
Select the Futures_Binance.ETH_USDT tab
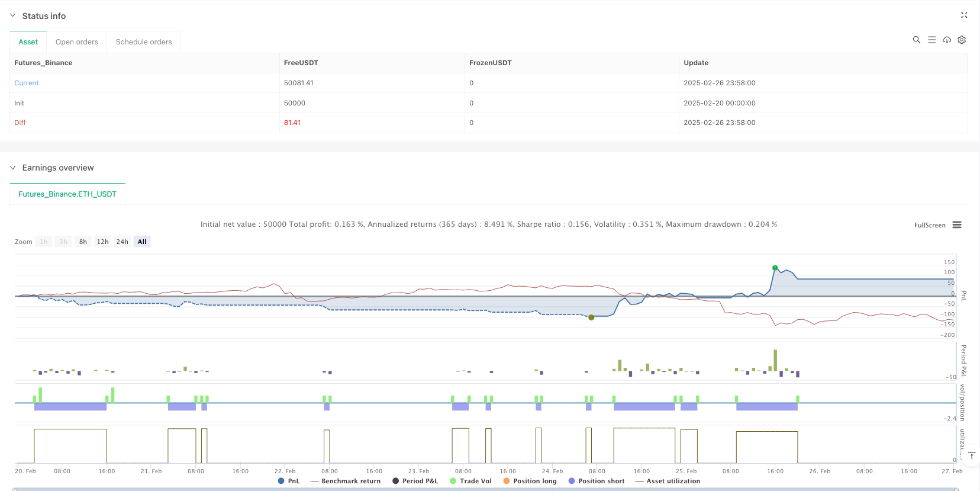click(67, 194)
